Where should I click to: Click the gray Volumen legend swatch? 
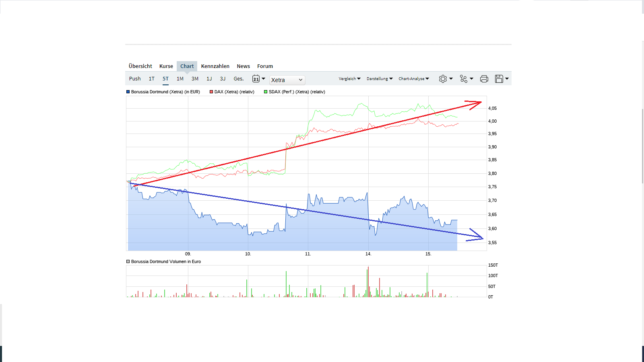(128, 261)
